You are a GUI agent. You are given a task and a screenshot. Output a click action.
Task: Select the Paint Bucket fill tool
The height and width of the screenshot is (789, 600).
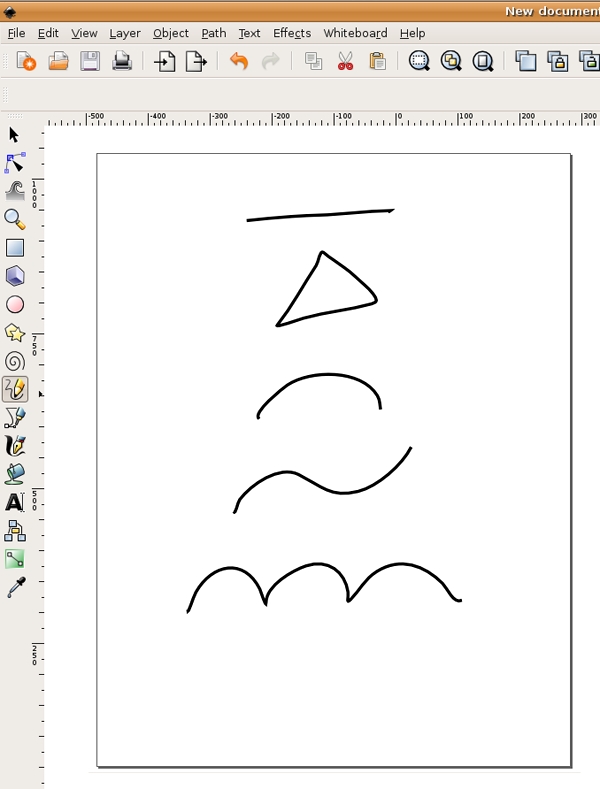pyautogui.click(x=14, y=474)
